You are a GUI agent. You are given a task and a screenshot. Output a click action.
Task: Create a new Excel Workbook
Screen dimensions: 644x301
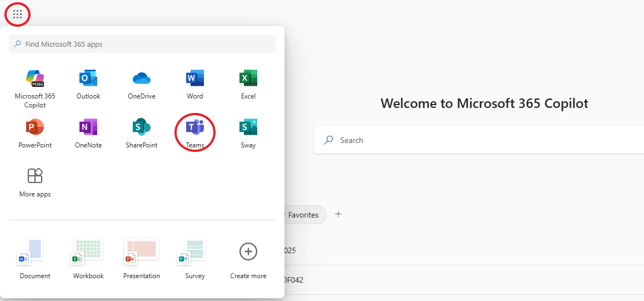88,259
